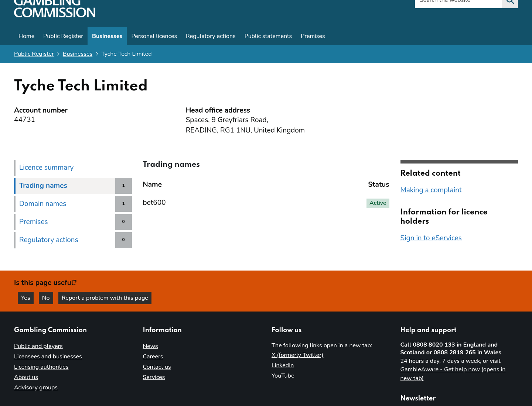Click the Name column header
Viewport: 532px width, 406px height.
click(152, 185)
